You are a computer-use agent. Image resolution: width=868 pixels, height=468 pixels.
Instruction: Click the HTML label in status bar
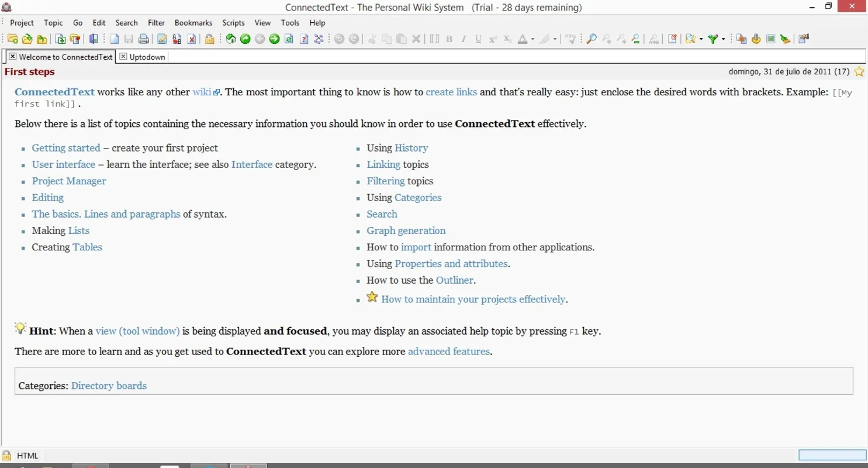[27, 456]
